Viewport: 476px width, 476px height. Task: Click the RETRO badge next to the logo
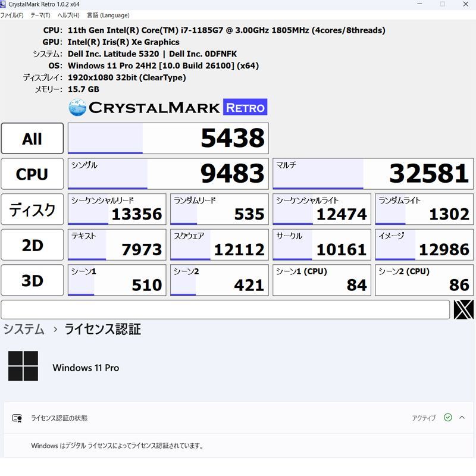(x=245, y=108)
